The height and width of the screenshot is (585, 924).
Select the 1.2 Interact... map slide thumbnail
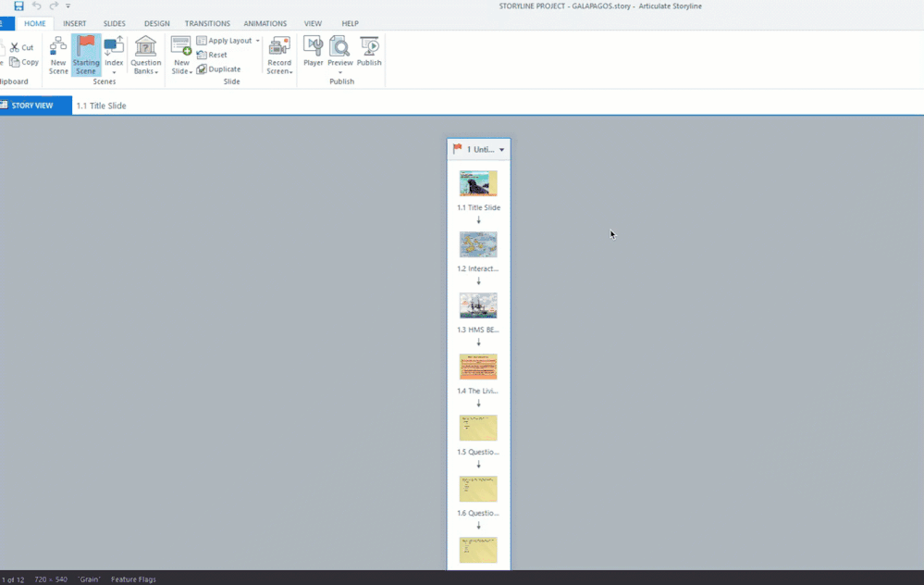478,244
